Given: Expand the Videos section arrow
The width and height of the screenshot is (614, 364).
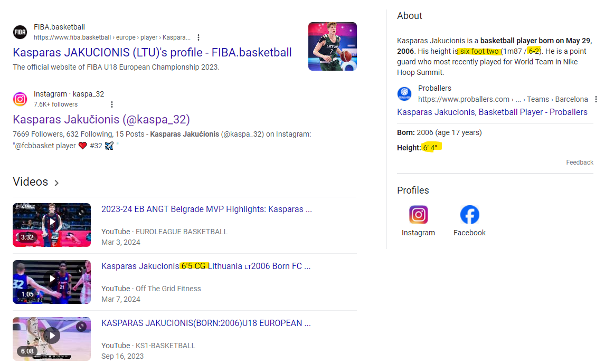Looking at the screenshot, I should coord(57,183).
